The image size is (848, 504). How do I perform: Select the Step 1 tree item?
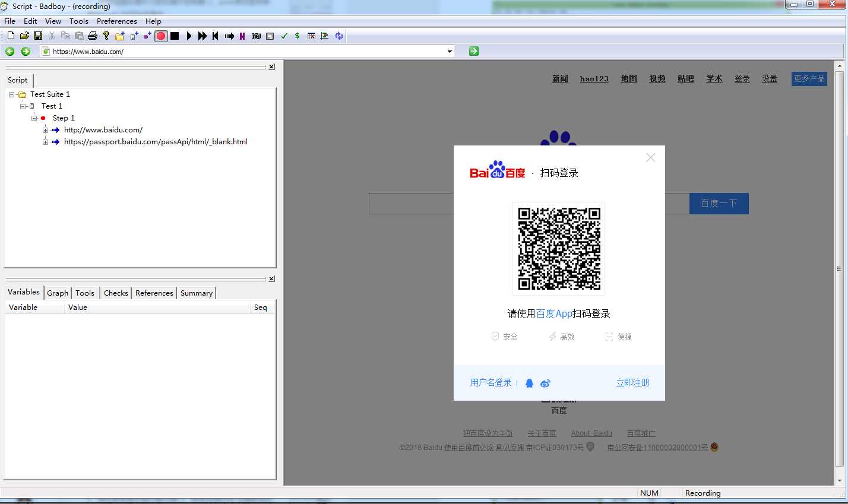(x=64, y=118)
